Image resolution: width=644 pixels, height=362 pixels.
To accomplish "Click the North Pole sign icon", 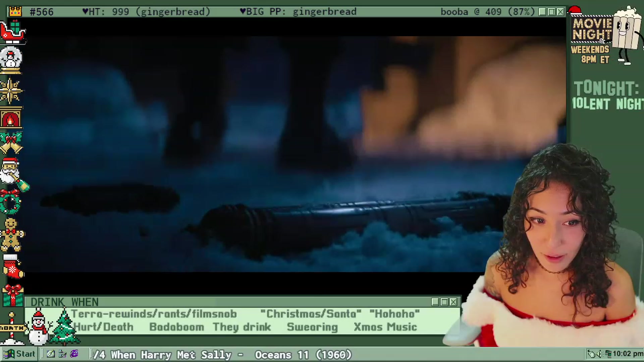I will click(12, 328).
